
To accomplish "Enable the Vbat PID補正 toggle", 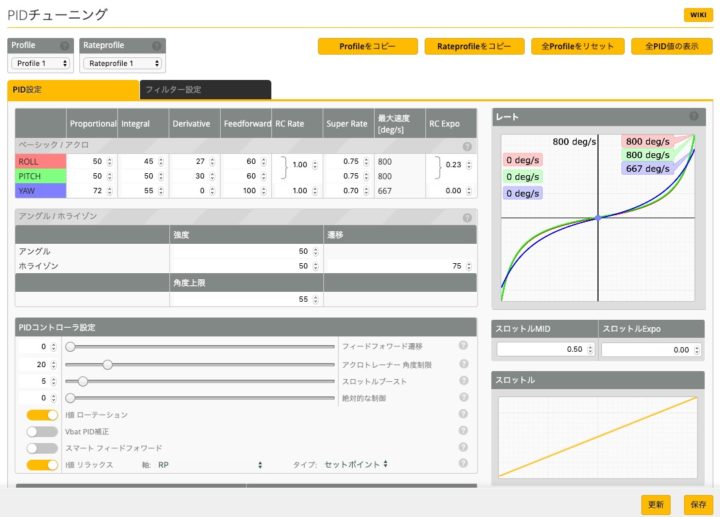I will tap(42, 431).
